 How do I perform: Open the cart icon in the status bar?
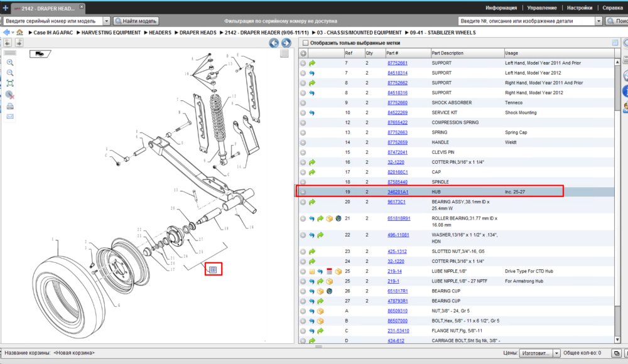click(x=617, y=353)
